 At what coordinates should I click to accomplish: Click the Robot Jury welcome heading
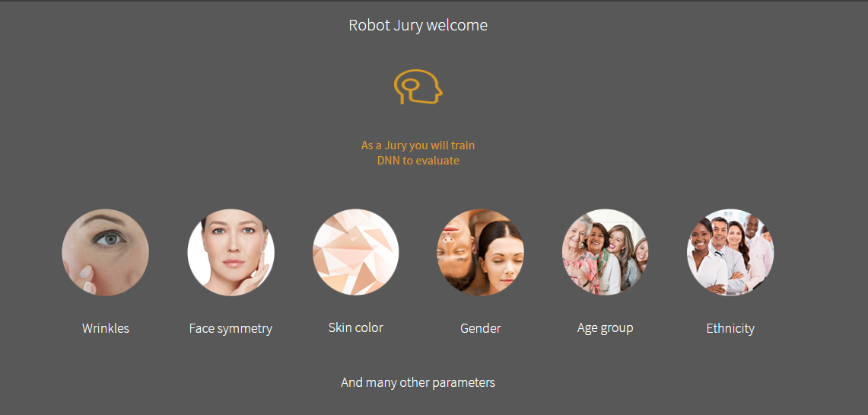click(418, 25)
